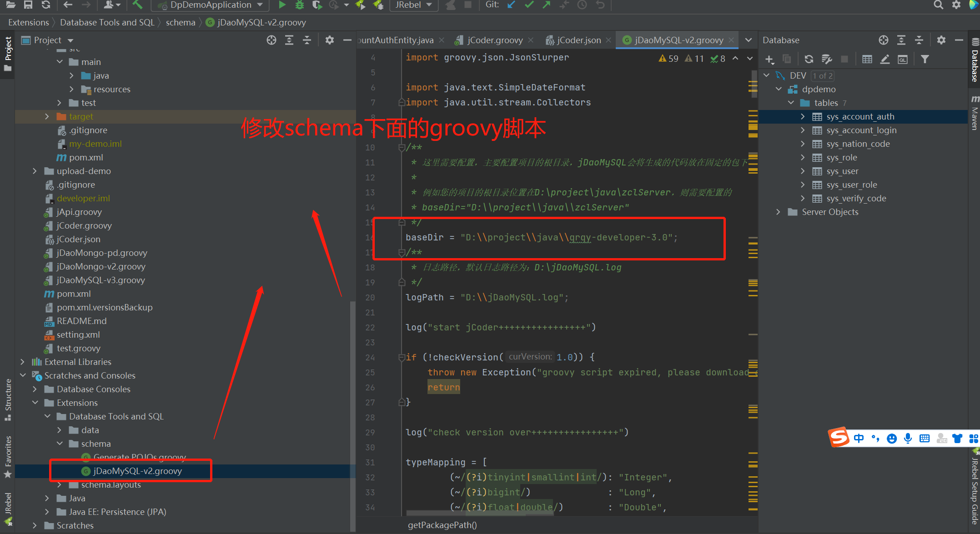Open the JRebel dropdown
Viewport: 980px width, 534px height.
pos(413,5)
